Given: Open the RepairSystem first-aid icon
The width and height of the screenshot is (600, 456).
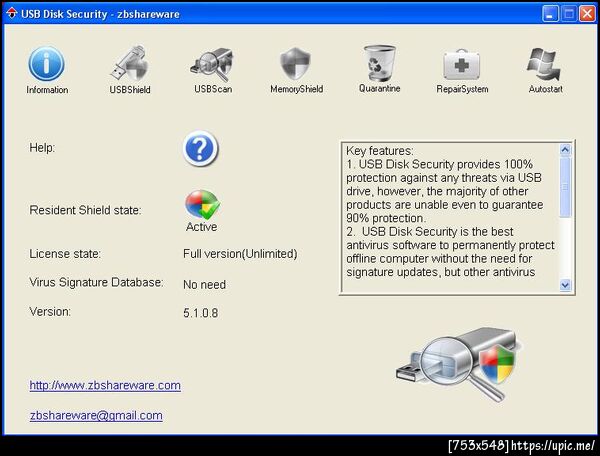Looking at the screenshot, I should [461, 64].
